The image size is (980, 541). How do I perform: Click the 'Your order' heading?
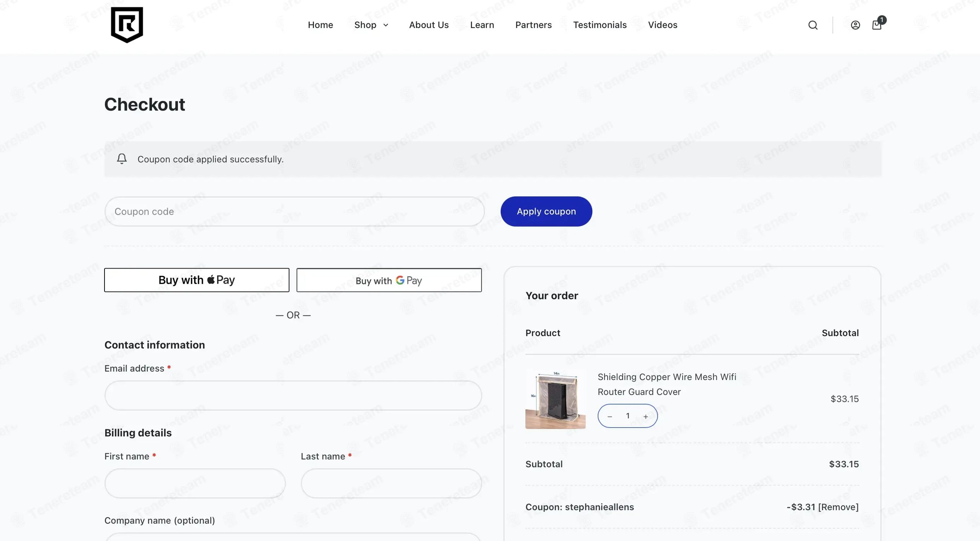point(552,296)
